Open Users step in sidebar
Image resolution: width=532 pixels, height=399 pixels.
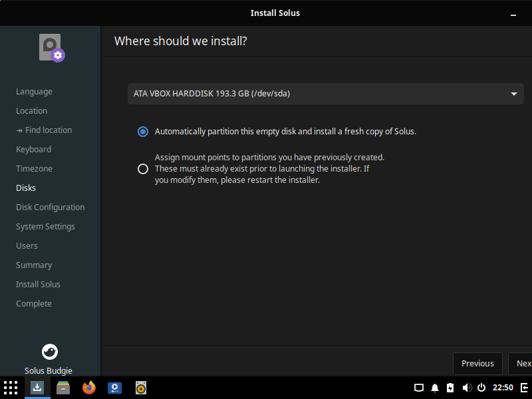click(x=27, y=246)
